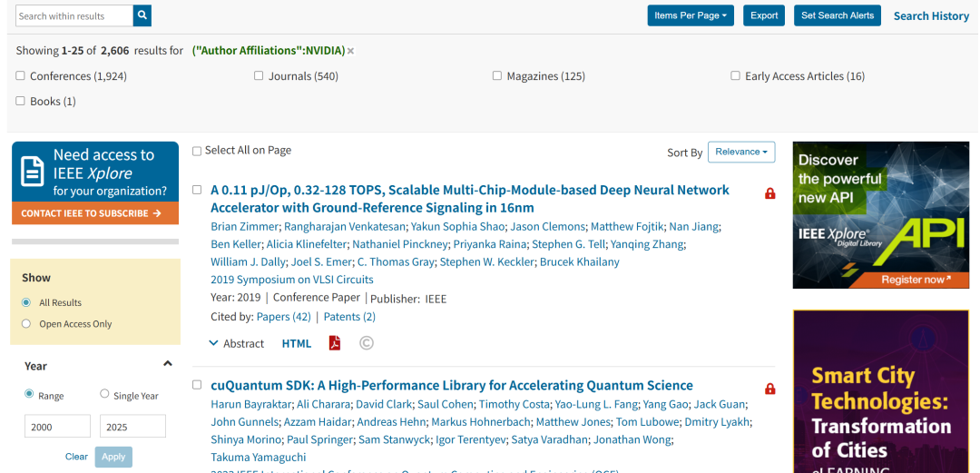Viewport: 980px width, 473px height.
Task: Check the Books filter checkbox
Action: tap(20, 101)
